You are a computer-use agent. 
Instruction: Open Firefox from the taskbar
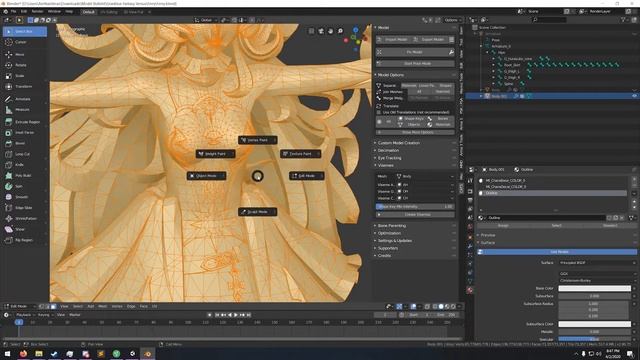(23, 353)
